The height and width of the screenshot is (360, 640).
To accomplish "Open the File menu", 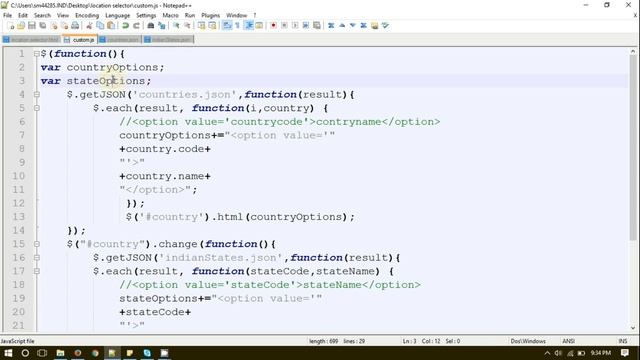I will click(7, 16).
